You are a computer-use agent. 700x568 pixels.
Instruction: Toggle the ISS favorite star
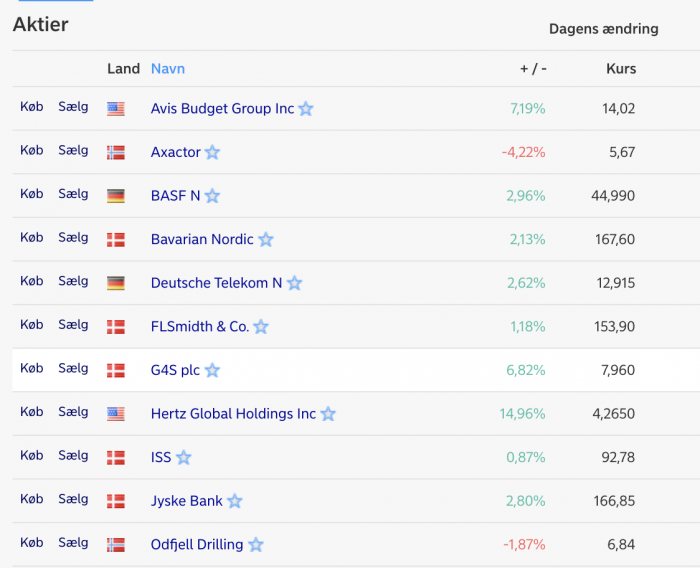click(x=183, y=457)
